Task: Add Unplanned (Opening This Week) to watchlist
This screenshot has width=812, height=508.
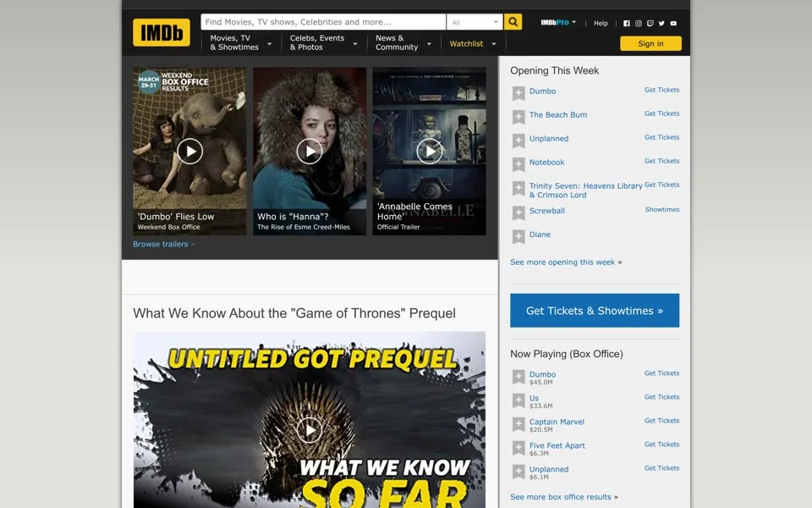Action: coord(518,141)
